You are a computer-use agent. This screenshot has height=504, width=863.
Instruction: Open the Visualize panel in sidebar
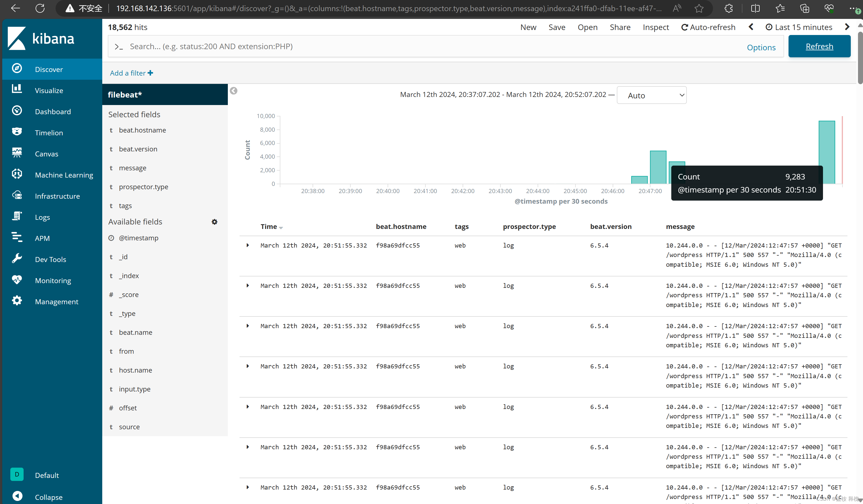(49, 90)
